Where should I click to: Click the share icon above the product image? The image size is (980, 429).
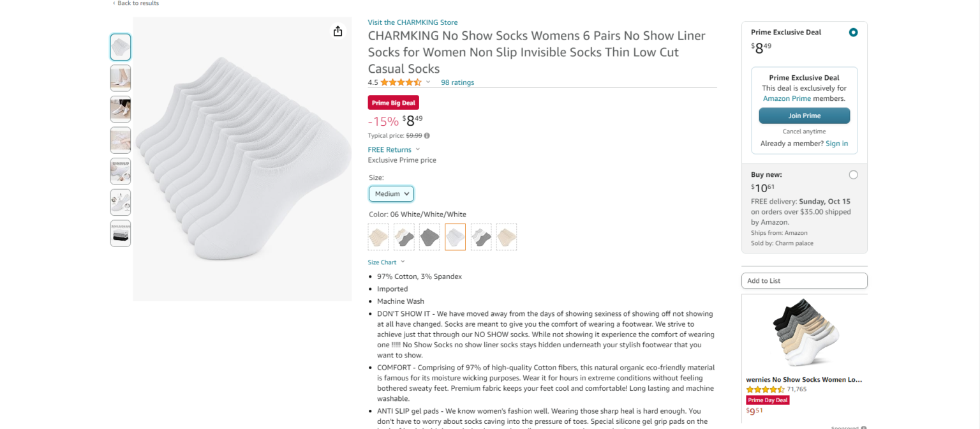pyautogui.click(x=338, y=31)
